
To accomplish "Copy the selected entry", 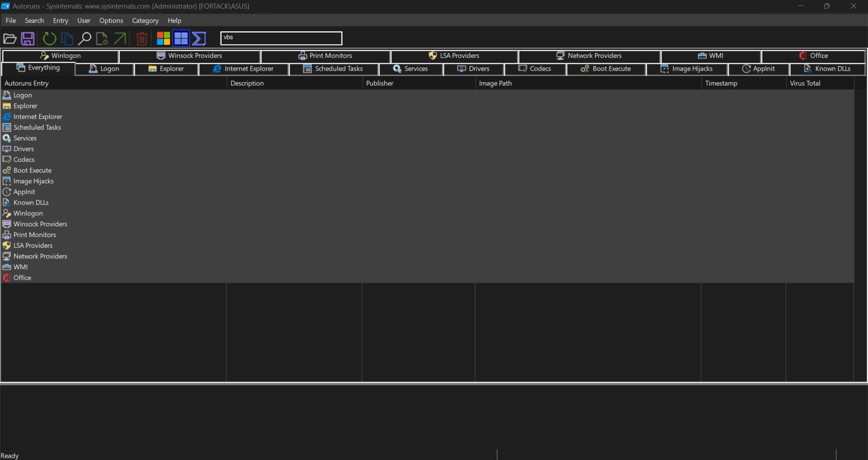I will (67, 39).
